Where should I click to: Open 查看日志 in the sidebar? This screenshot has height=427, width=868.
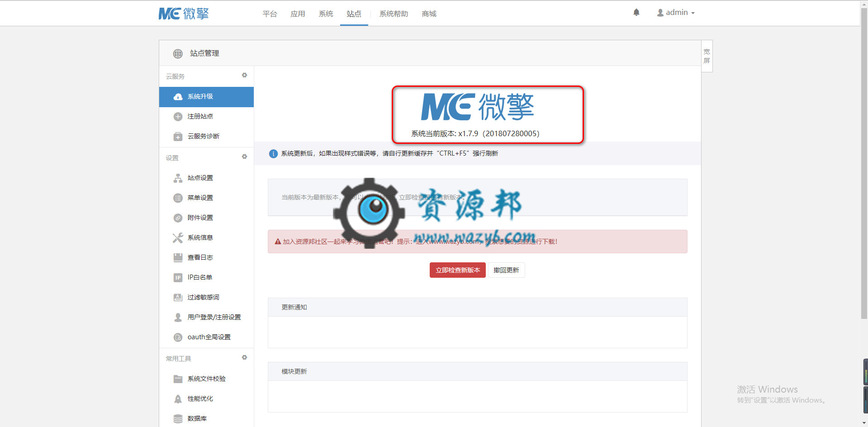coord(206,258)
